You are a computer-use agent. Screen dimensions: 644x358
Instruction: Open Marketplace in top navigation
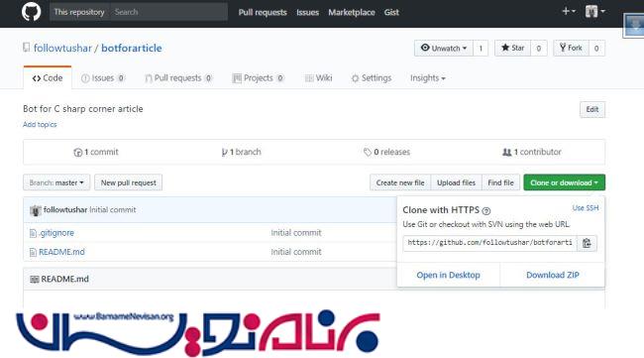coord(352,12)
